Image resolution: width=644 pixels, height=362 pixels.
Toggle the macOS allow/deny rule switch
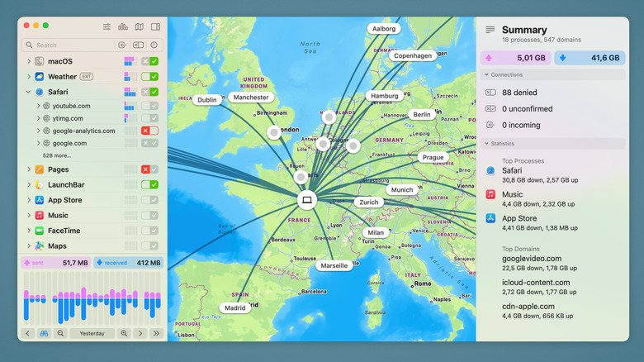coord(149,61)
